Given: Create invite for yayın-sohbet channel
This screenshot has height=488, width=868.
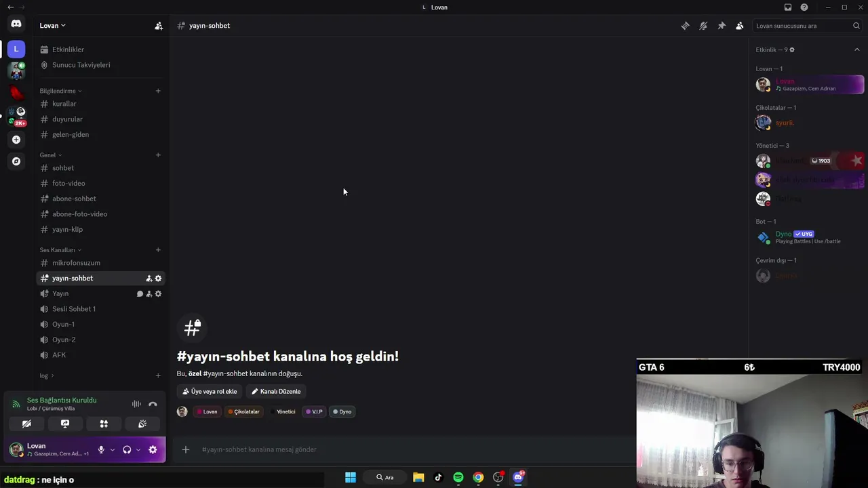Looking at the screenshot, I should 149,279.
